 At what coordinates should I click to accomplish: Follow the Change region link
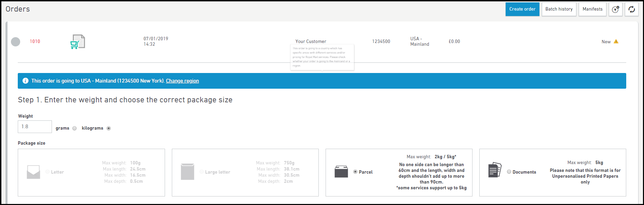[182, 81]
